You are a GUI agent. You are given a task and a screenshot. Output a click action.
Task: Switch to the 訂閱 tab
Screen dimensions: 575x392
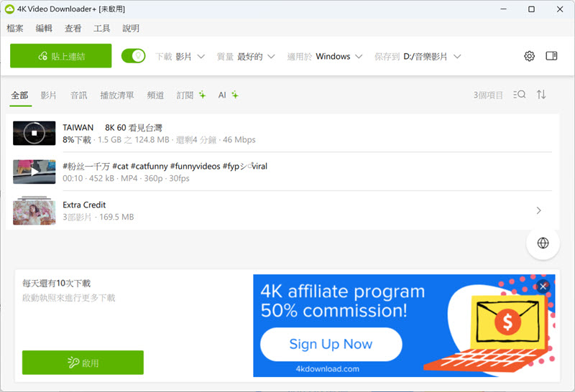[190, 95]
